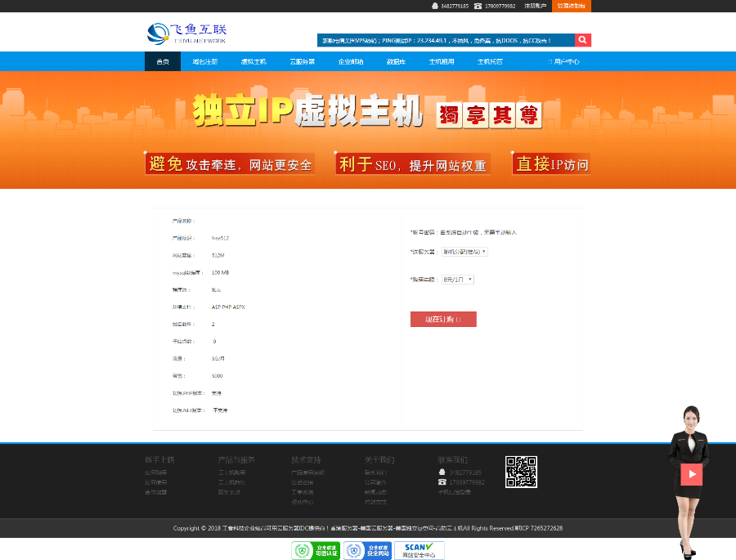Click footer link 如何购买
The width and height of the screenshot is (736, 560).
tap(156, 473)
